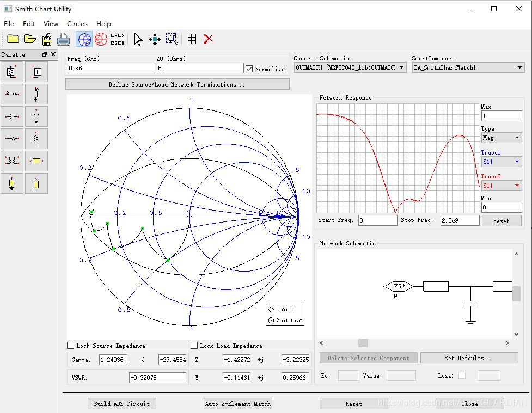Click the Build ADS Circuit button
Image resolution: width=532 pixels, height=413 pixels.
[122, 404]
